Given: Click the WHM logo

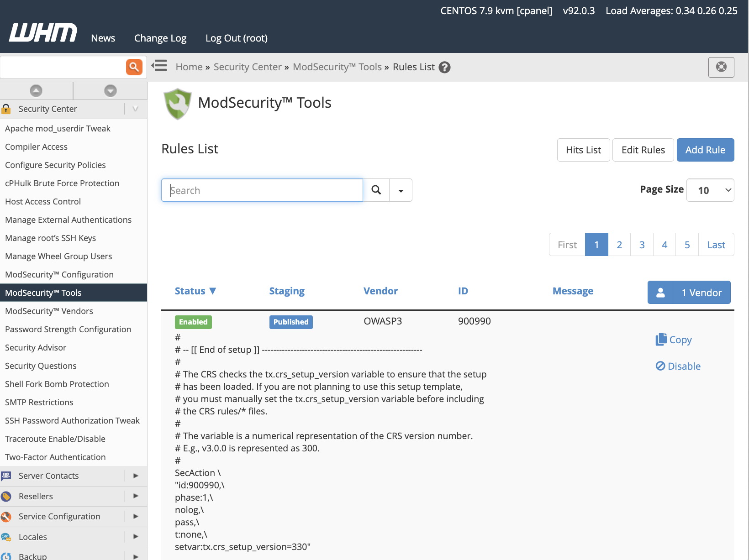Looking at the screenshot, I should tap(42, 32).
